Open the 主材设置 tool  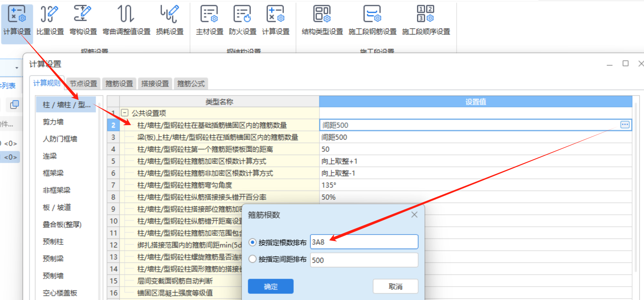210,21
